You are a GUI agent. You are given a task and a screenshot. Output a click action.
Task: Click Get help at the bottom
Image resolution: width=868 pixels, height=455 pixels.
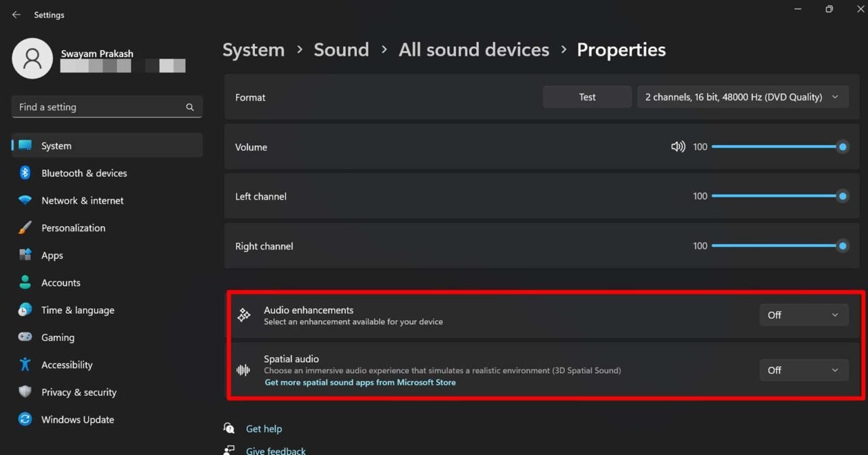tap(264, 428)
